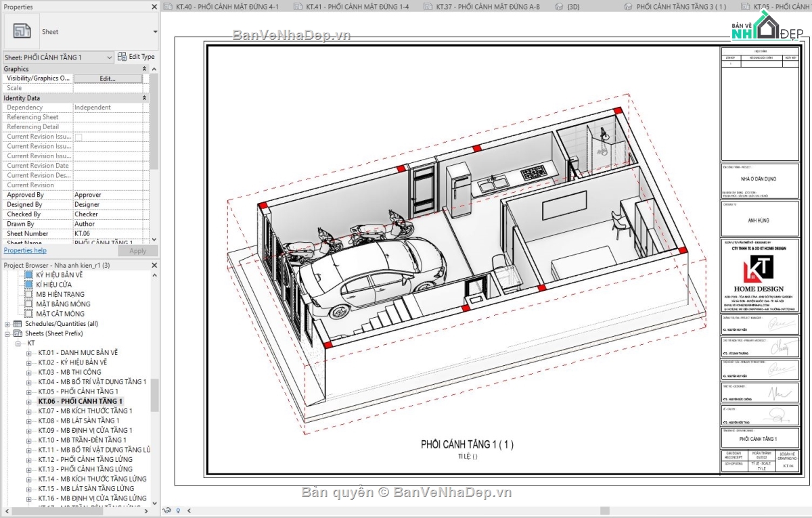Click the Apply button in Properties
The image size is (812, 518).
click(137, 251)
